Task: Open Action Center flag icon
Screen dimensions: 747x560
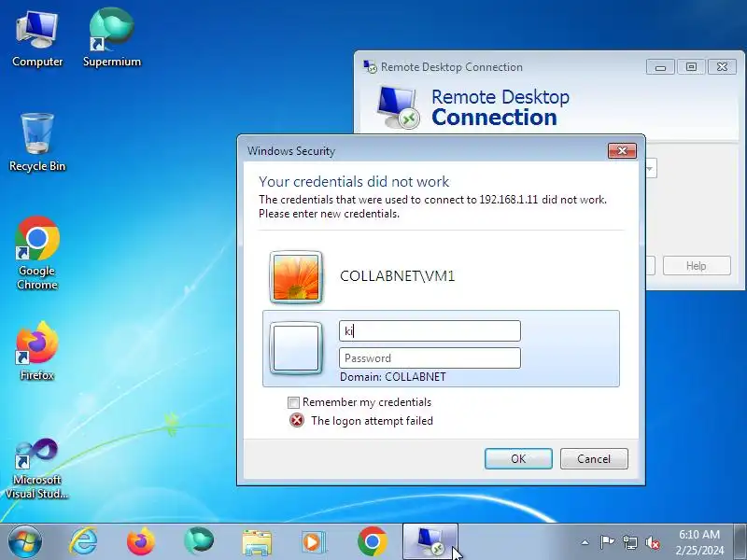Action: (x=607, y=542)
